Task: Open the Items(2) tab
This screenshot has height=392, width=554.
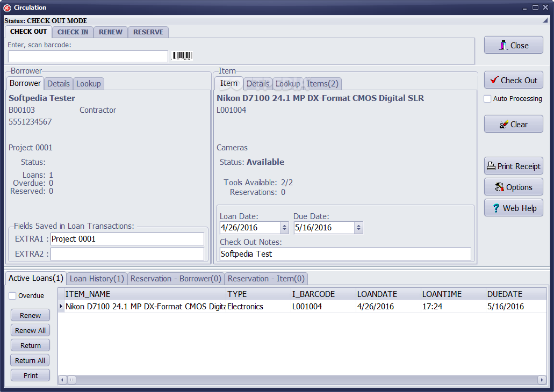Action: [322, 84]
